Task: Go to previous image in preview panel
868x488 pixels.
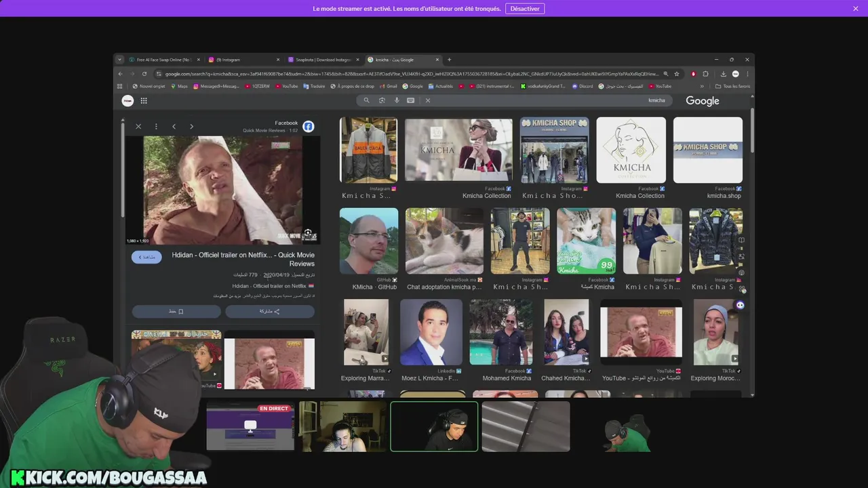Action: click(x=174, y=126)
